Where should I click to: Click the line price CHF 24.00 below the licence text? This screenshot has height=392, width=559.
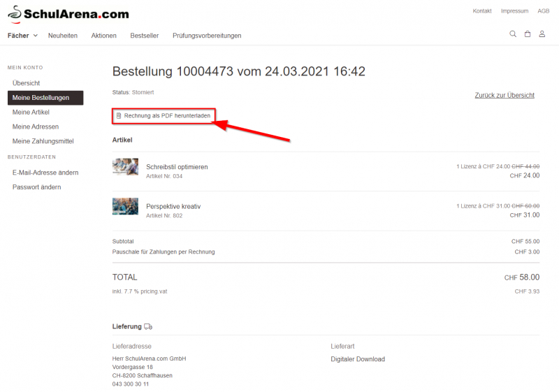[x=525, y=175]
